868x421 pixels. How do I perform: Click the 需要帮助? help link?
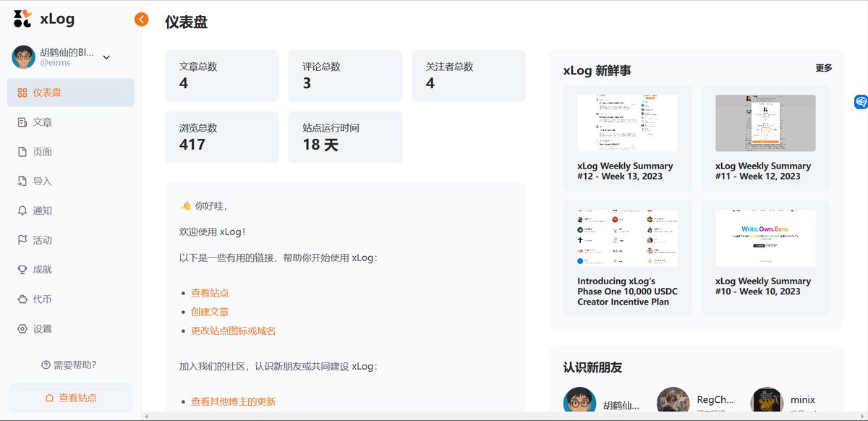(69, 365)
